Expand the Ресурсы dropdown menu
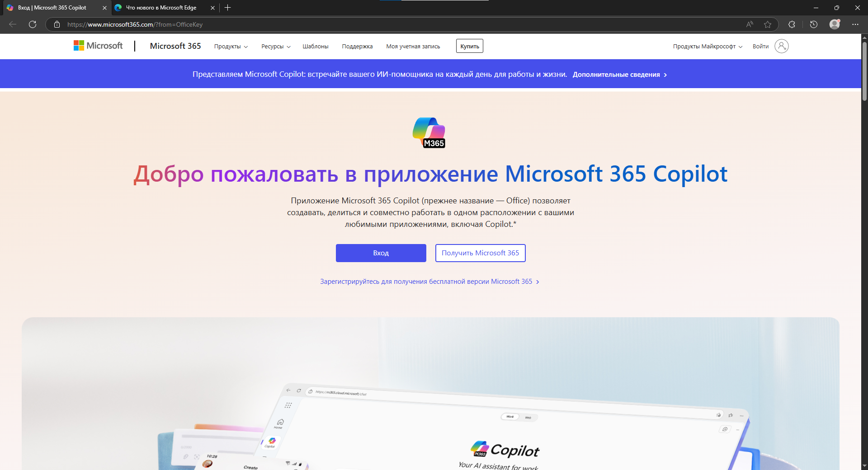 point(276,47)
